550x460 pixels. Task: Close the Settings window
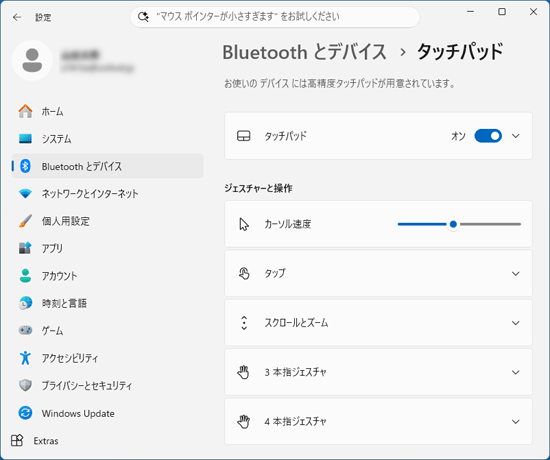(x=533, y=12)
